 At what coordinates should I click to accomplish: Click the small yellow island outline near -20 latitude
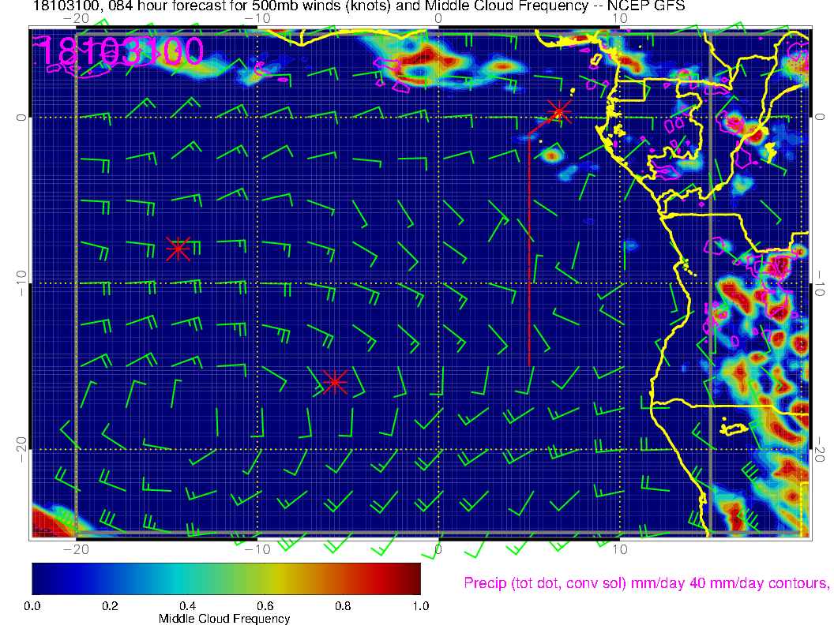pos(734,428)
